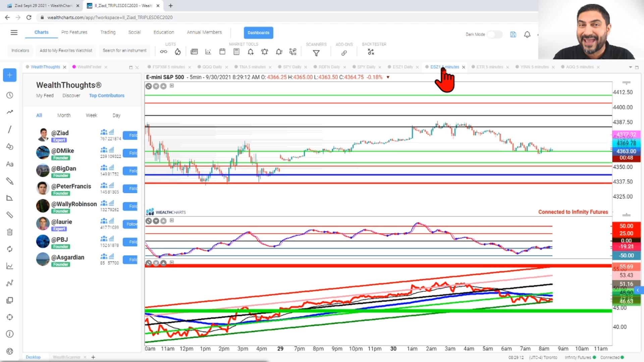
Task: Open a new browser tab
Action: click(x=171, y=6)
